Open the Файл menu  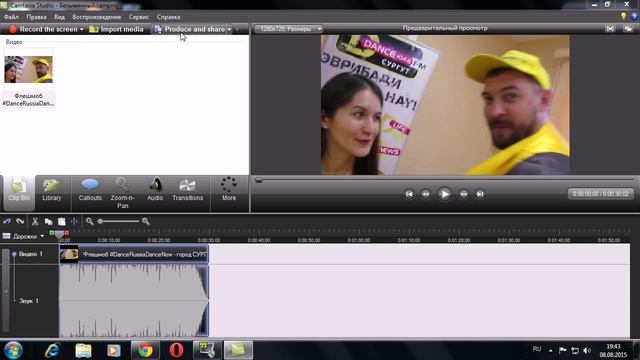point(11,17)
